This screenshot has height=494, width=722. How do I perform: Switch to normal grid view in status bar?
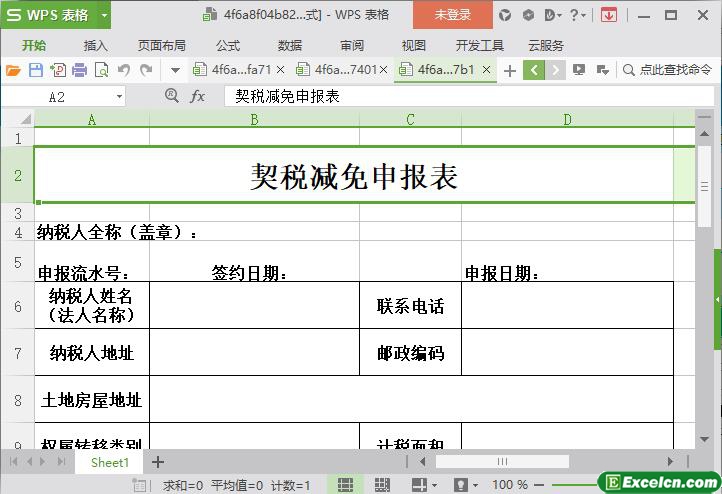point(345,484)
